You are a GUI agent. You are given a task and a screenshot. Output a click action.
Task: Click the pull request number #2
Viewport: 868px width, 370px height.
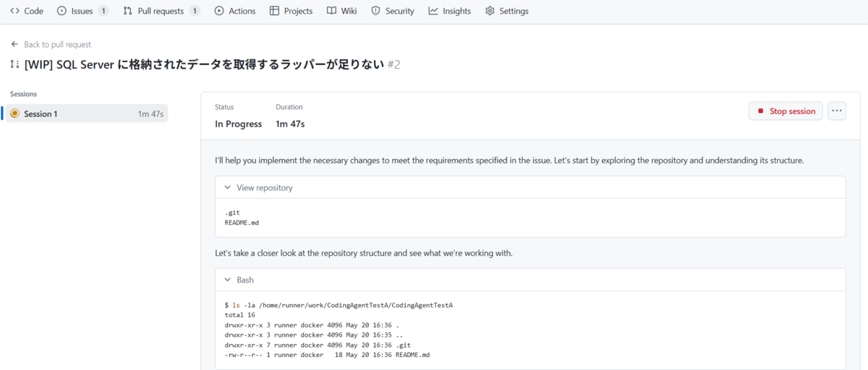(393, 64)
